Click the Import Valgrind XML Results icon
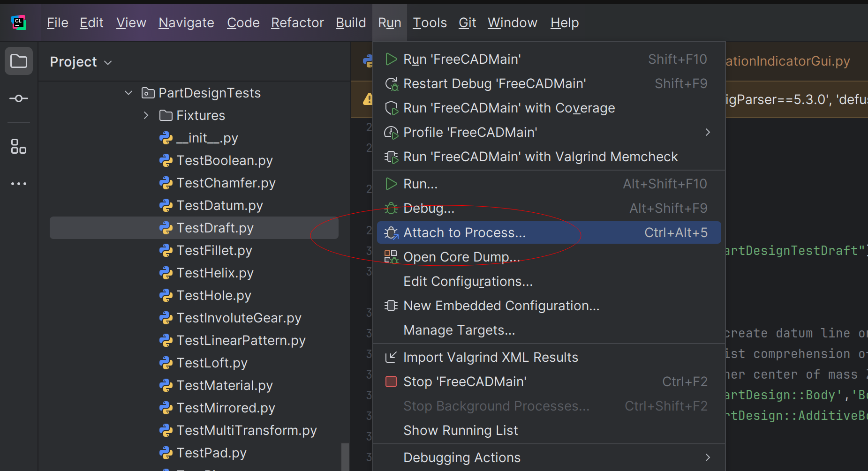 tap(391, 357)
